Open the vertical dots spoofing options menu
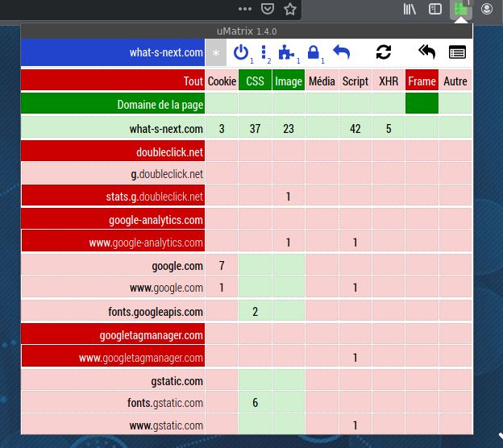 tap(264, 53)
